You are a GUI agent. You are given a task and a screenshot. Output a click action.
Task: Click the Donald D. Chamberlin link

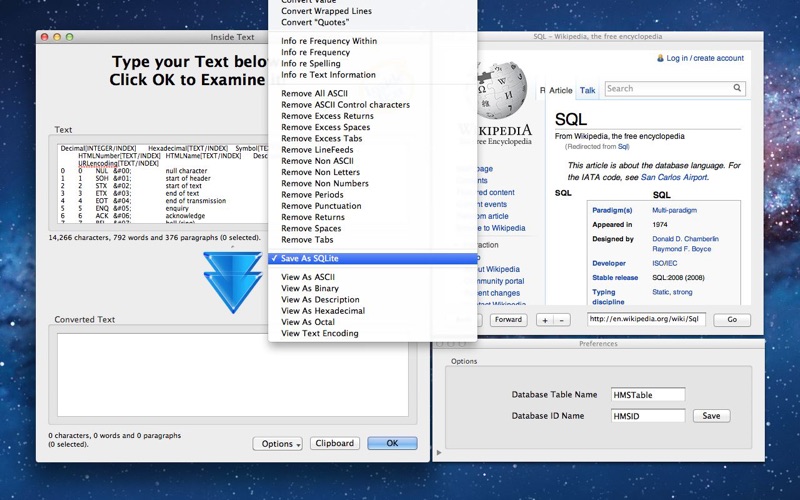(685, 239)
